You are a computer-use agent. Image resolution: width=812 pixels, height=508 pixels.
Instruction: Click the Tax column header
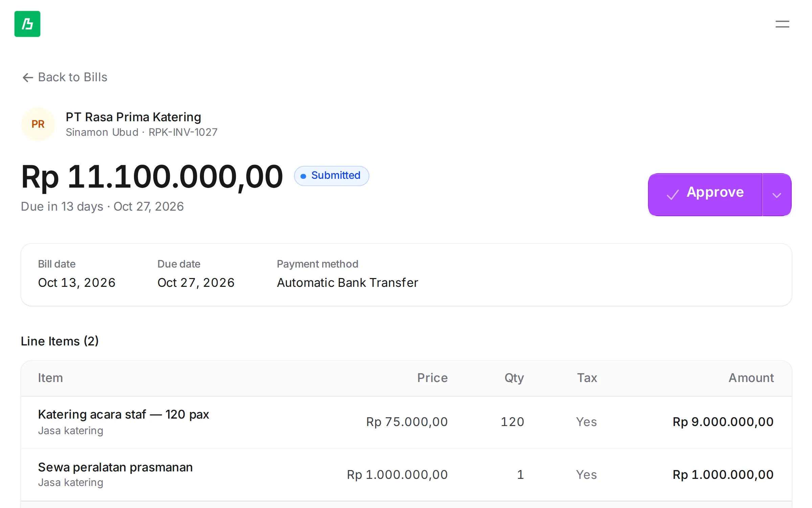(587, 378)
